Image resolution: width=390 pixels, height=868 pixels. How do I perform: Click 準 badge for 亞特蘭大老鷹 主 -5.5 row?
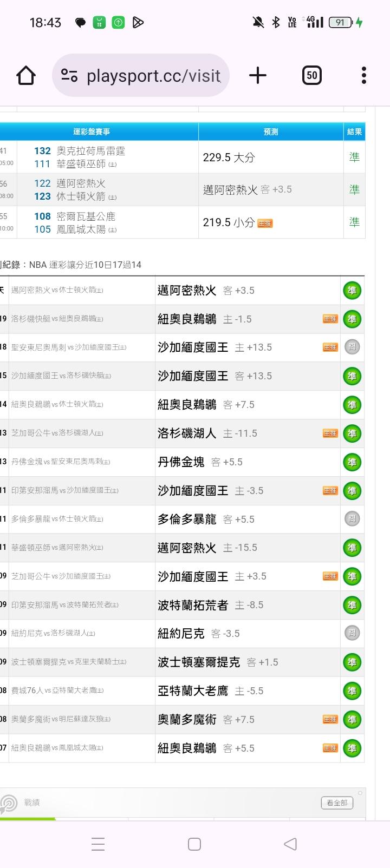(352, 691)
